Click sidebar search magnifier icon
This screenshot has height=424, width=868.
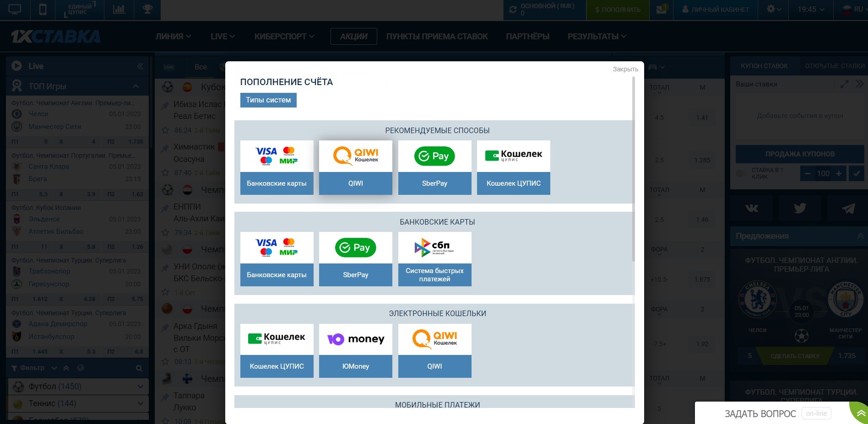tap(139, 368)
